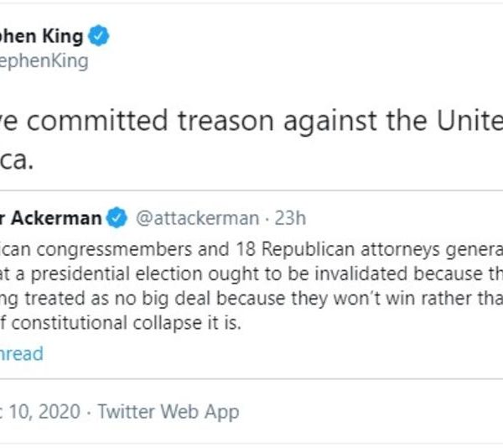Click the verified badge beside Ackerman
The width and height of the screenshot is (503, 448).
coord(117,219)
